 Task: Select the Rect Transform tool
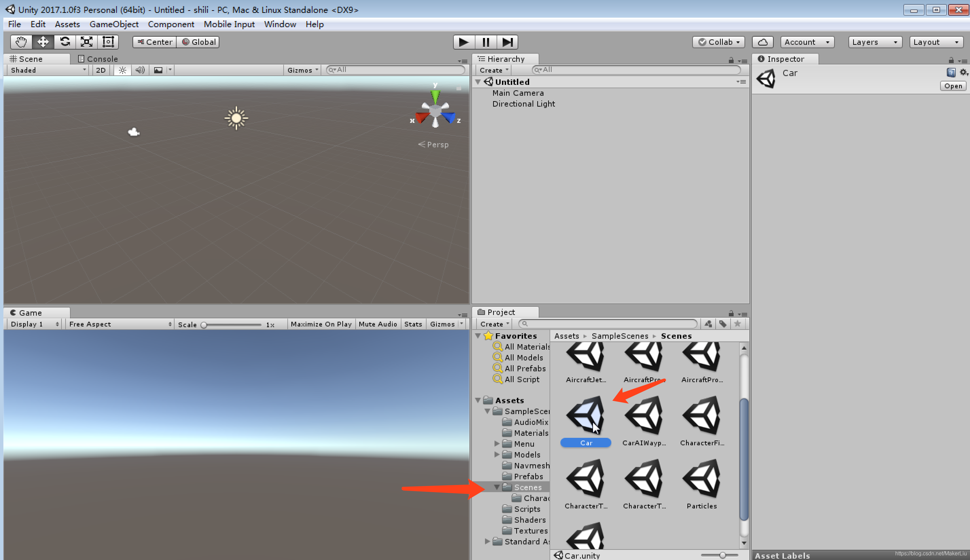tap(108, 42)
